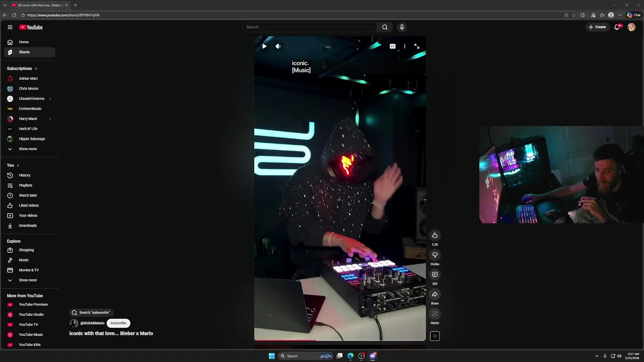Open the YouTube hamburger guide menu
644x362 pixels.
coord(10,27)
